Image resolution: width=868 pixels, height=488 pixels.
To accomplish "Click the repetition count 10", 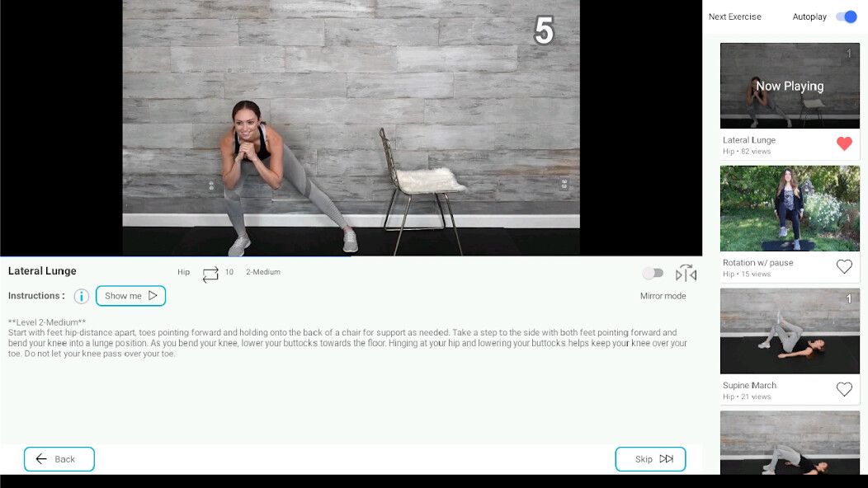I will (229, 272).
